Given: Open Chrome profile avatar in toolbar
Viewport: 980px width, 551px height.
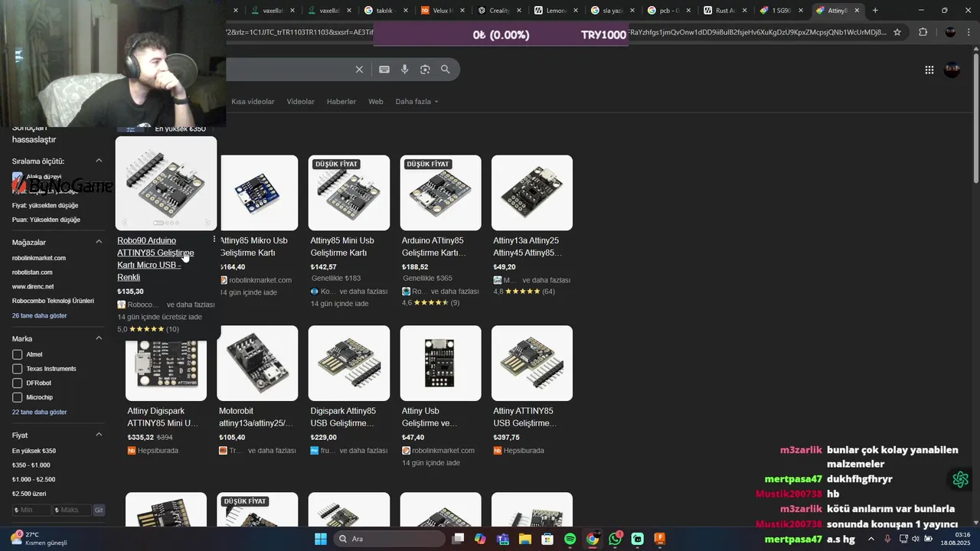Looking at the screenshot, I should 951,32.
